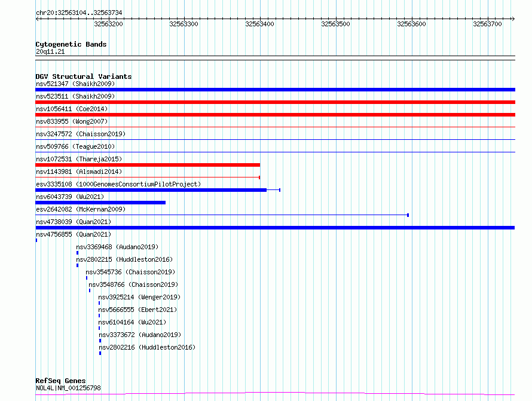Click ruler position 32563500
This screenshot has width=532, height=401.
[x=335, y=24]
